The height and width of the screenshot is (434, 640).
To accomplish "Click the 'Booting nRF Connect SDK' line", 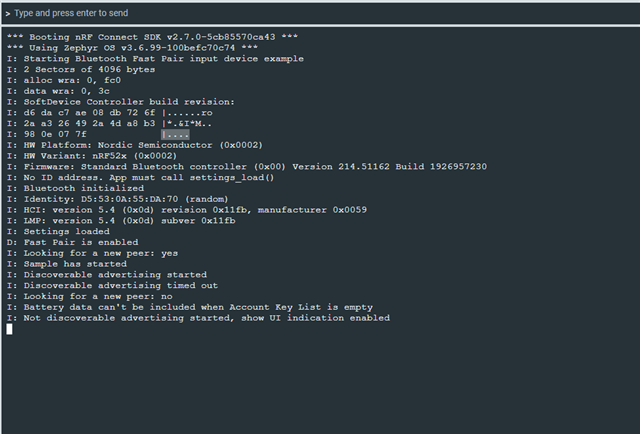I will [x=152, y=37].
